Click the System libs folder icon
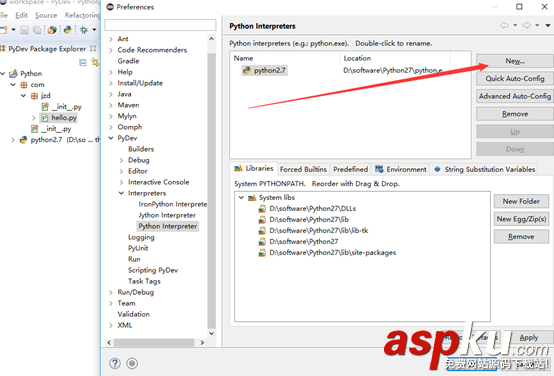The height and width of the screenshot is (376, 554). click(252, 197)
